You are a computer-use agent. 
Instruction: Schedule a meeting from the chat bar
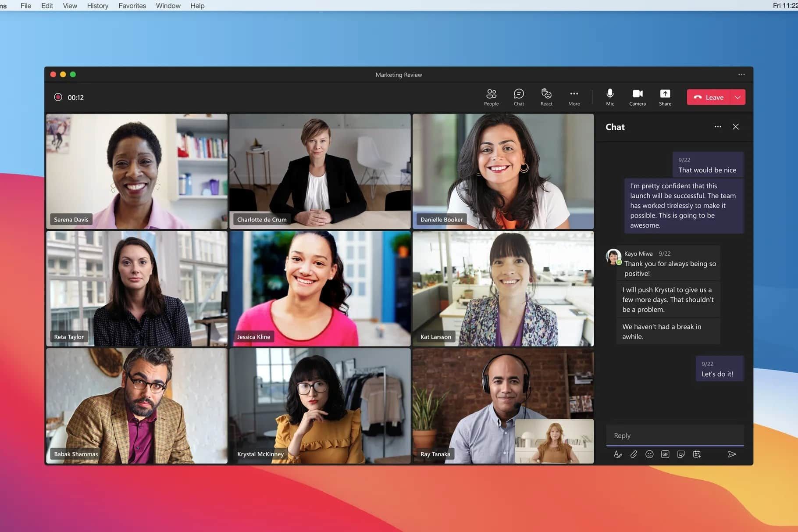click(x=697, y=454)
